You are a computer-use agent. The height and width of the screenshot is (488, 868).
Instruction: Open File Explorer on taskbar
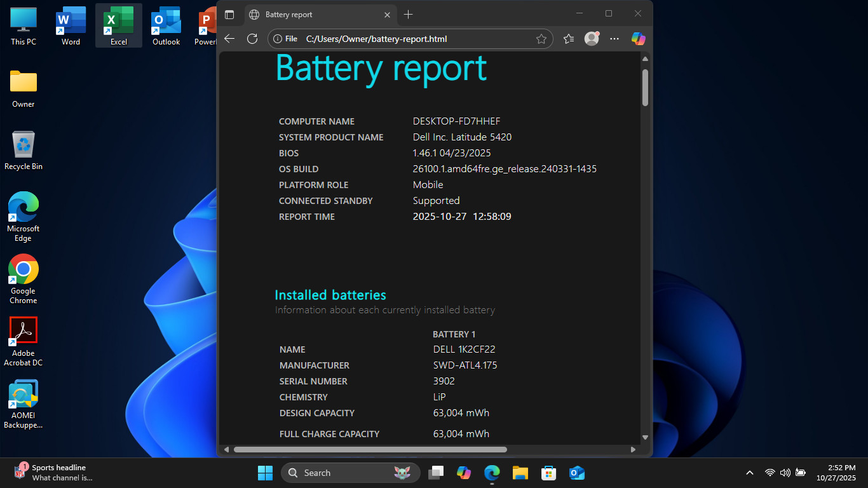[520, 473]
